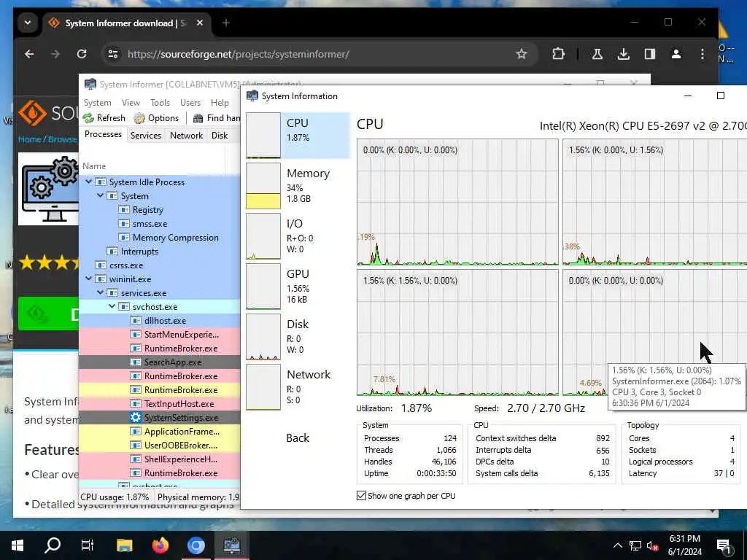This screenshot has width=747, height=560.
Task: Select the Registry process icon
Action: 124,209
